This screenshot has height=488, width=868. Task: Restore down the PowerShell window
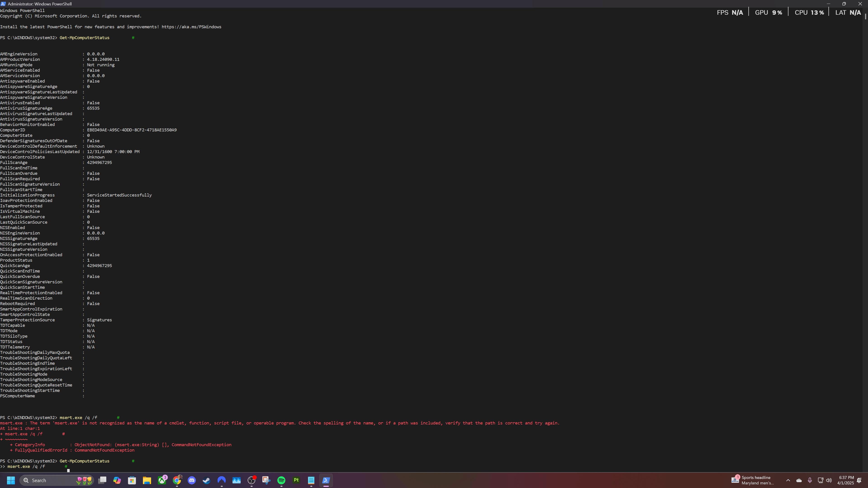click(x=844, y=4)
